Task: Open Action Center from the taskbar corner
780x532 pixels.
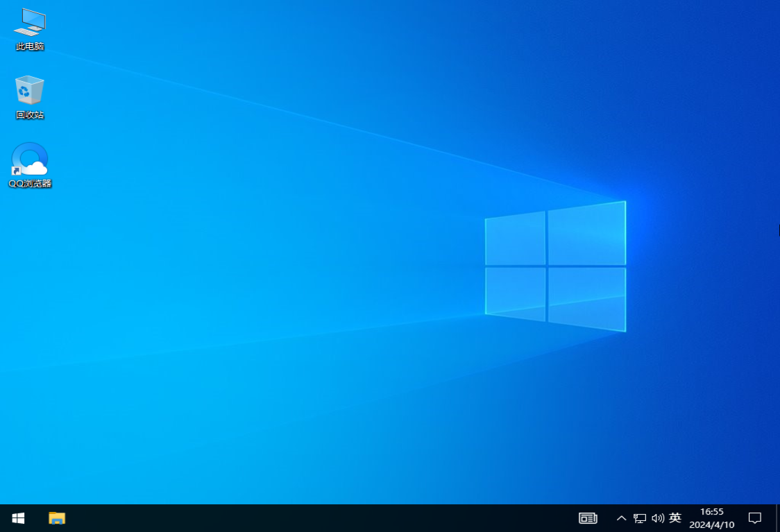Action: 755,518
